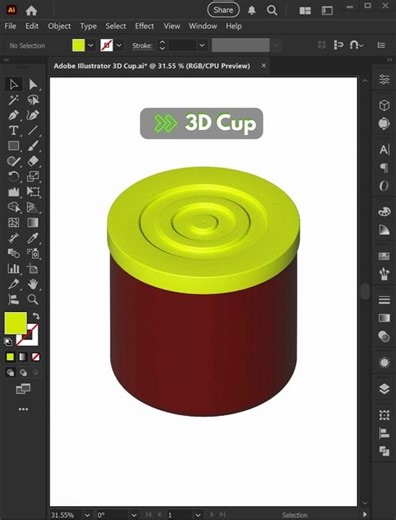Set paint mode to None

coord(36,357)
